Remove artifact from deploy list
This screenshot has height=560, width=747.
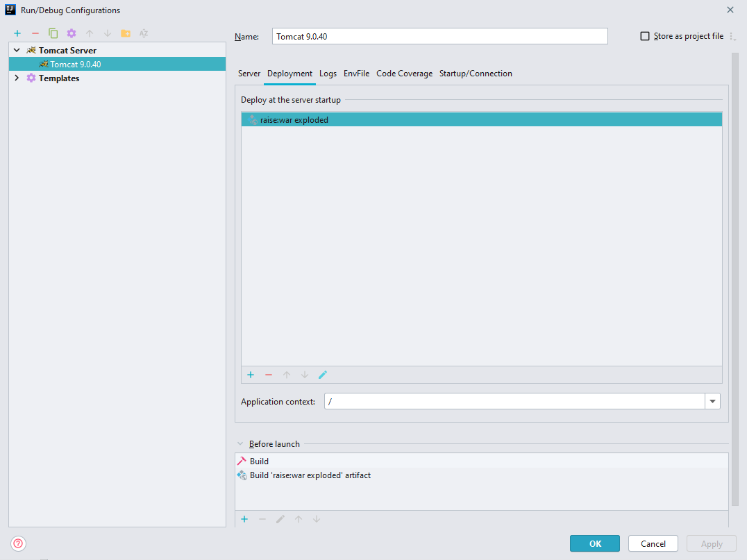269,375
